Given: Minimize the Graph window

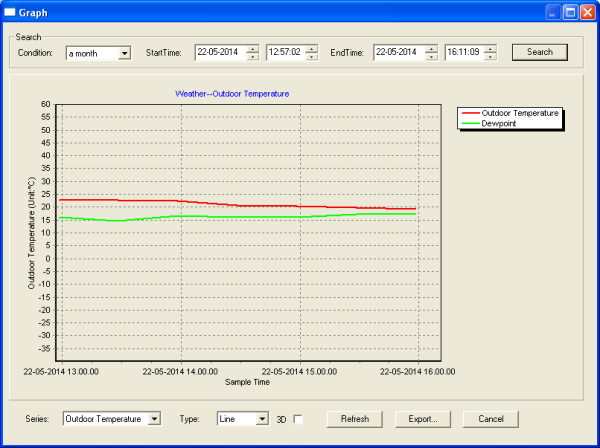Looking at the screenshot, I should point(553,13).
